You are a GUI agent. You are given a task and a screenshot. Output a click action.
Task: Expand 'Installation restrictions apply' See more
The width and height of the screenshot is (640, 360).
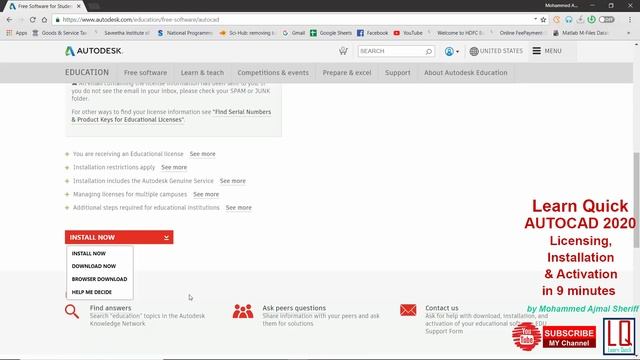coord(174,167)
